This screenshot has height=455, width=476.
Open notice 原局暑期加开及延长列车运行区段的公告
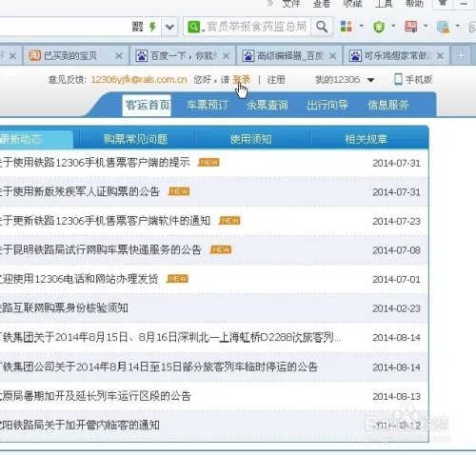95,396
